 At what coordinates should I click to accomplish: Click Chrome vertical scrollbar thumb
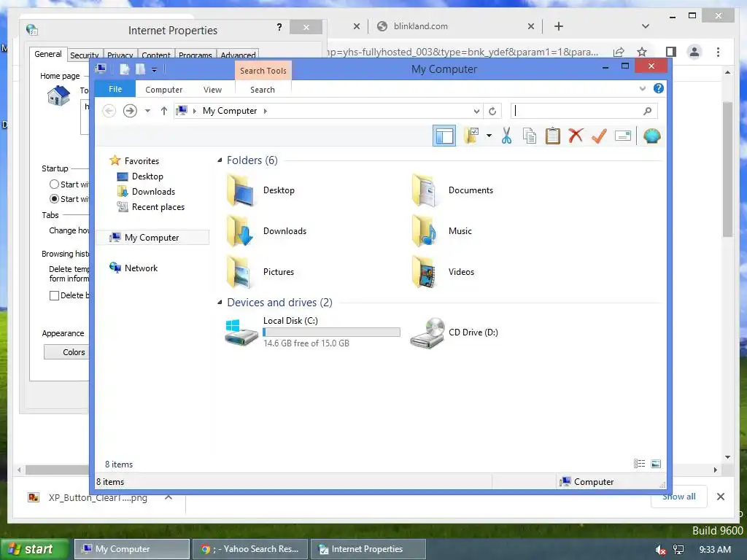pyautogui.click(x=727, y=169)
